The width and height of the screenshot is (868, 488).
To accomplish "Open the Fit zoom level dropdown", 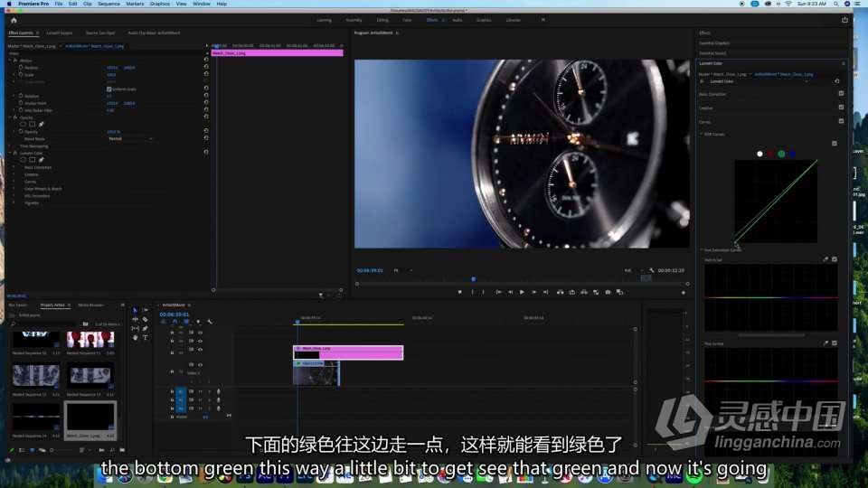I will tap(402, 270).
